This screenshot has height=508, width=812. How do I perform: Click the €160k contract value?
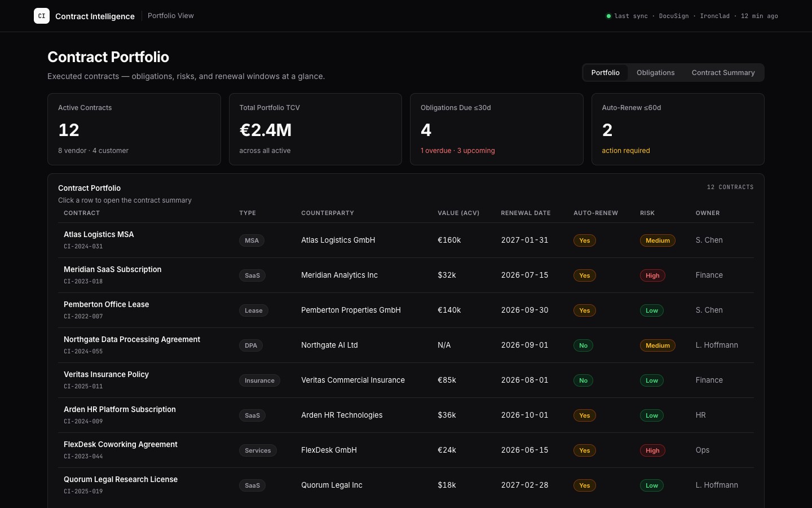449,240
